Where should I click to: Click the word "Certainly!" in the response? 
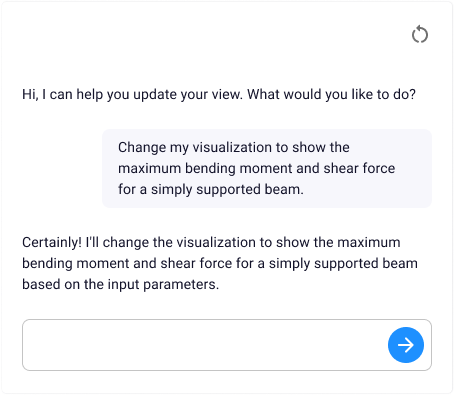click(x=52, y=242)
